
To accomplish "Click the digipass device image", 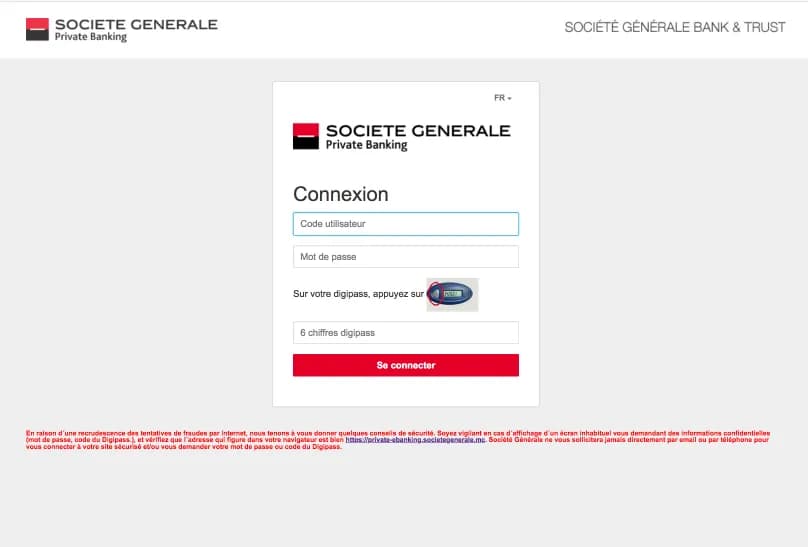I will (x=453, y=294).
